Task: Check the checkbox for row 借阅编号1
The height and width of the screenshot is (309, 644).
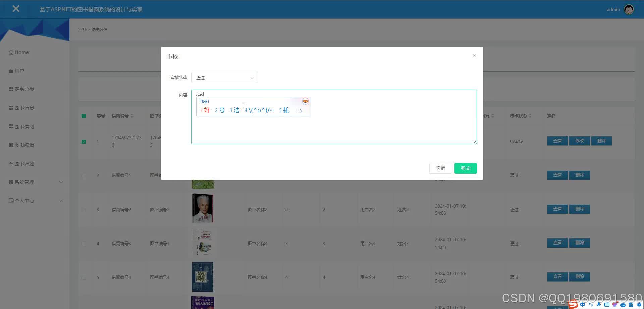Action: (x=84, y=176)
